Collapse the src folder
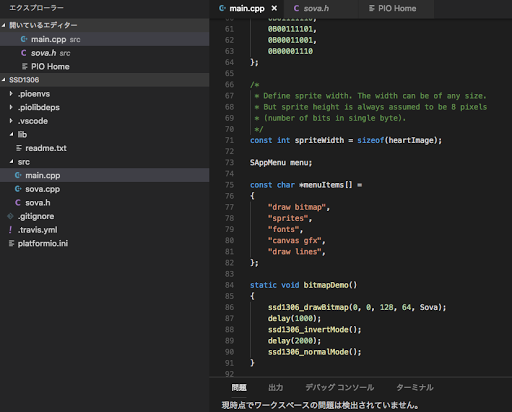This screenshot has height=412, width=512. pyautogui.click(x=11, y=162)
